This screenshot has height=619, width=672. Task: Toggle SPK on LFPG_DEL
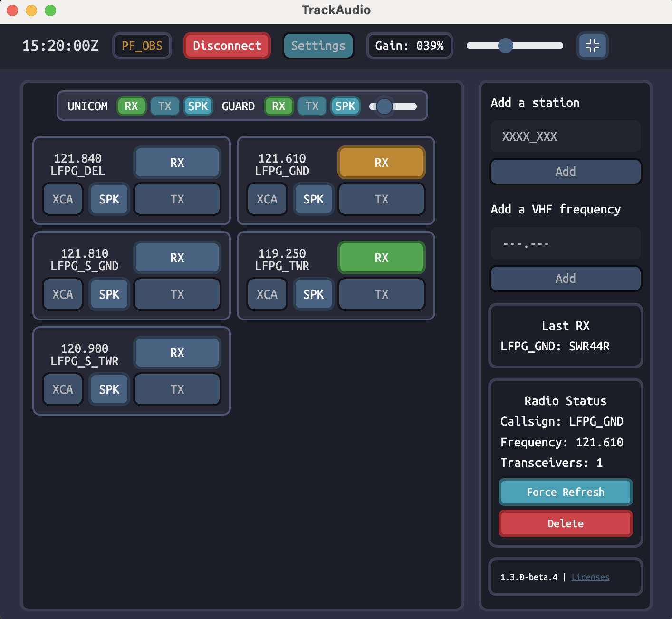pyautogui.click(x=109, y=199)
